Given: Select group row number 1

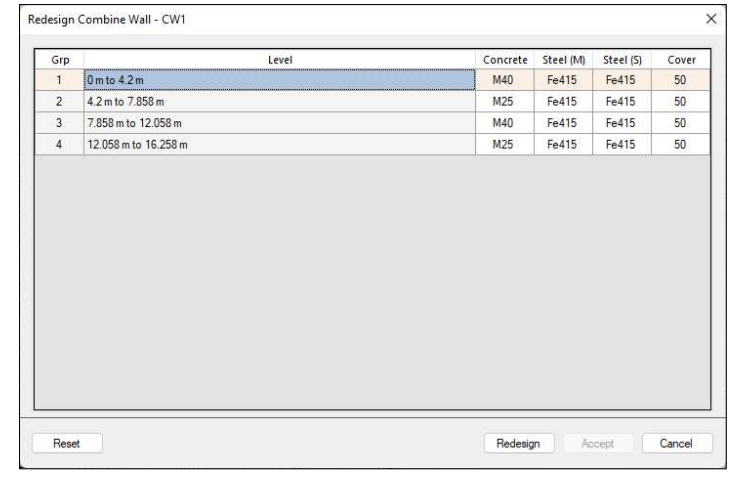Looking at the screenshot, I should click(x=59, y=80).
